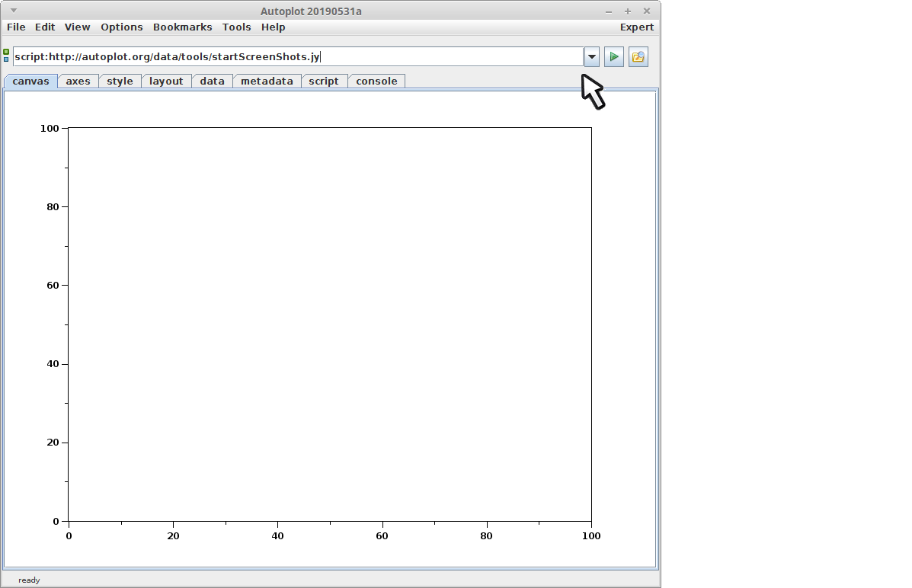The height and width of the screenshot is (588, 912).
Task: Switch to the canvas tab
Action: coord(30,81)
